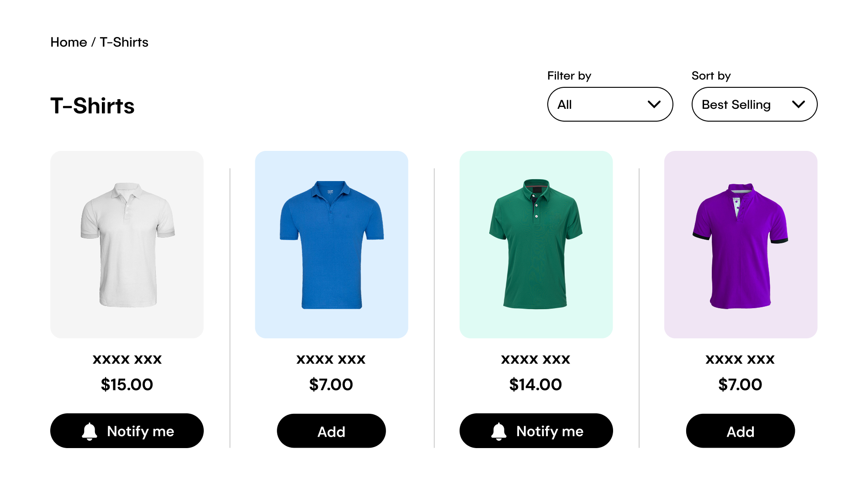Click the $7.00 price under the blue shirt
Screen dimensions: 868x481
point(331,385)
